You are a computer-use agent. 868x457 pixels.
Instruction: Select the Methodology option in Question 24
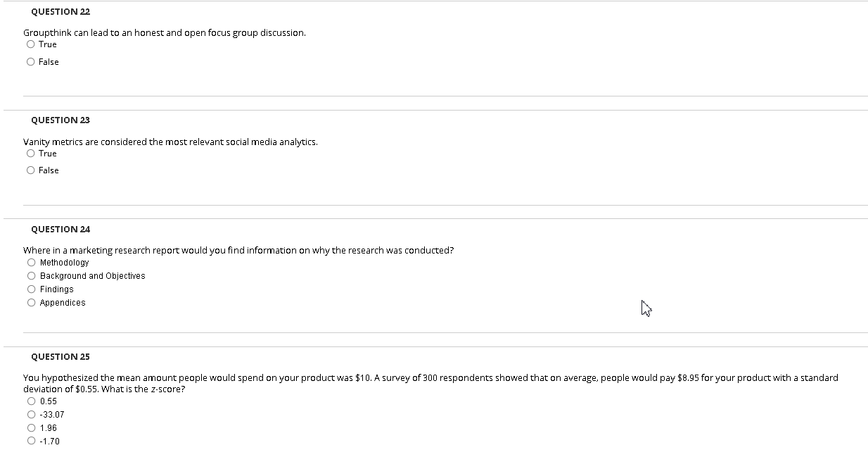31,262
